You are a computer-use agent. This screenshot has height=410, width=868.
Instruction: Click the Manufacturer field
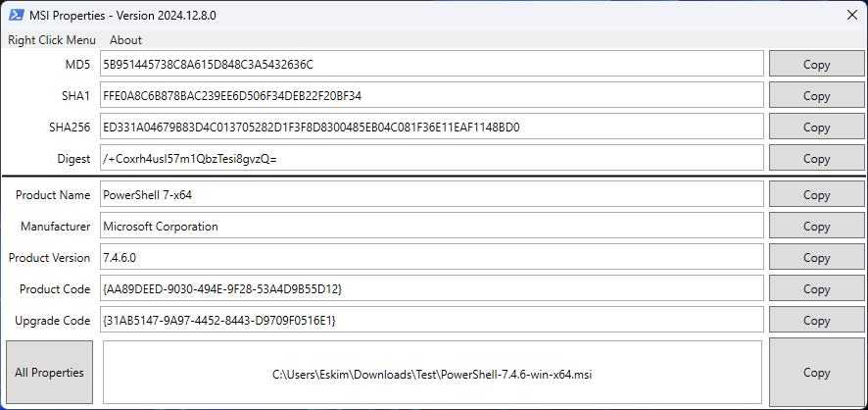coord(432,226)
